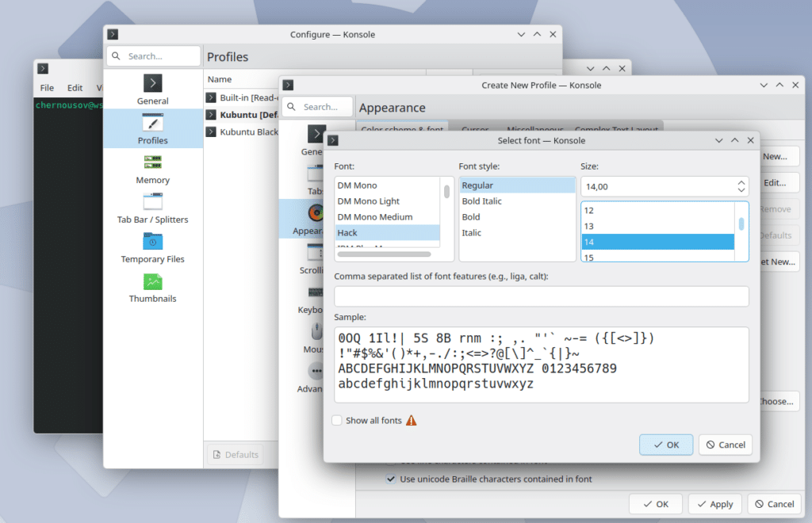Open Edit menu in Konsole window
The height and width of the screenshot is (523, 812).
coord(75,87)
